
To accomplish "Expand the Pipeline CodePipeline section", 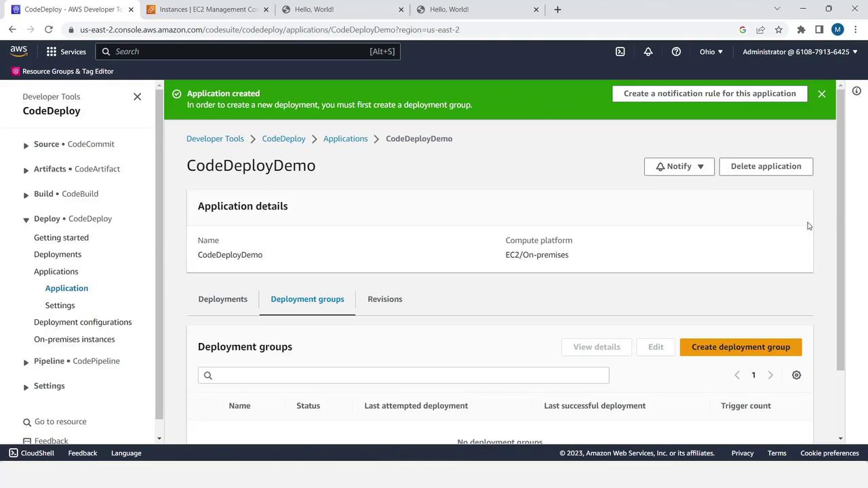I will point(26,362).
